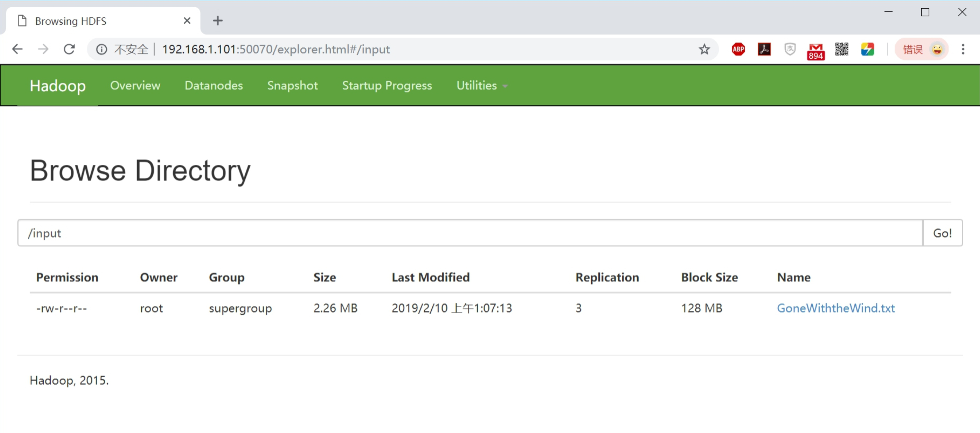Close the Browsing HDFS tab
The width and height of the screenshot is (980, 433).
coord(187,21)
